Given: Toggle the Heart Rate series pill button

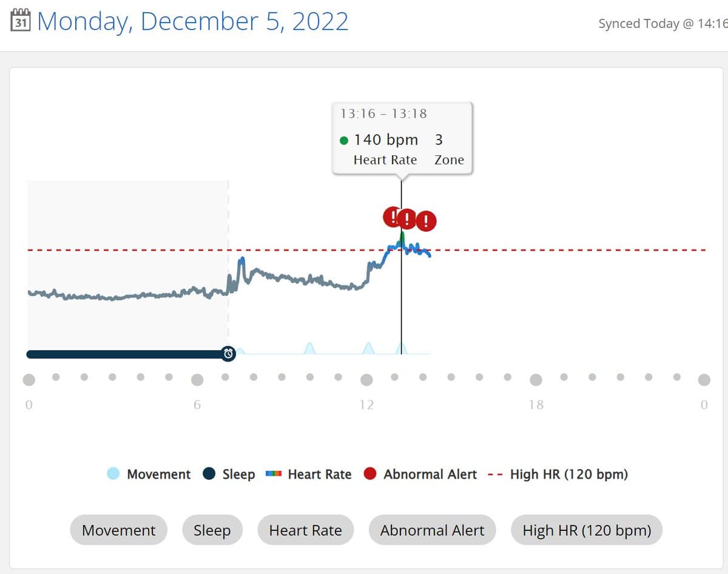Looking at the screenshot, I should (x=305, y=530).
